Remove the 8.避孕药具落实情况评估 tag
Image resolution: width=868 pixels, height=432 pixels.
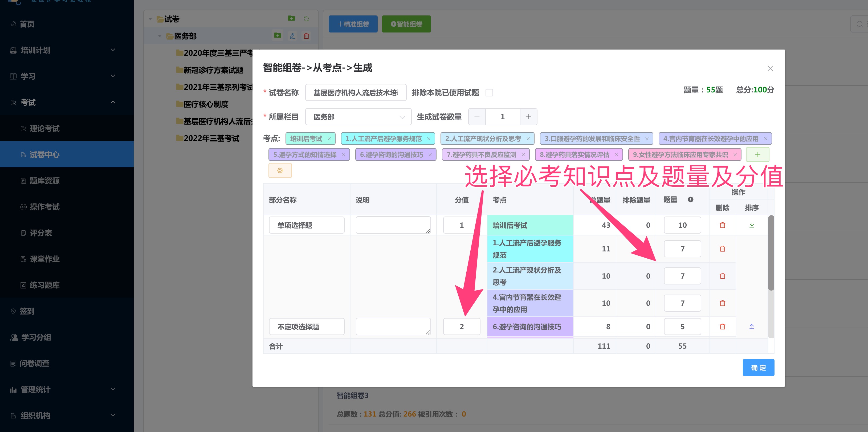[616, 155]
